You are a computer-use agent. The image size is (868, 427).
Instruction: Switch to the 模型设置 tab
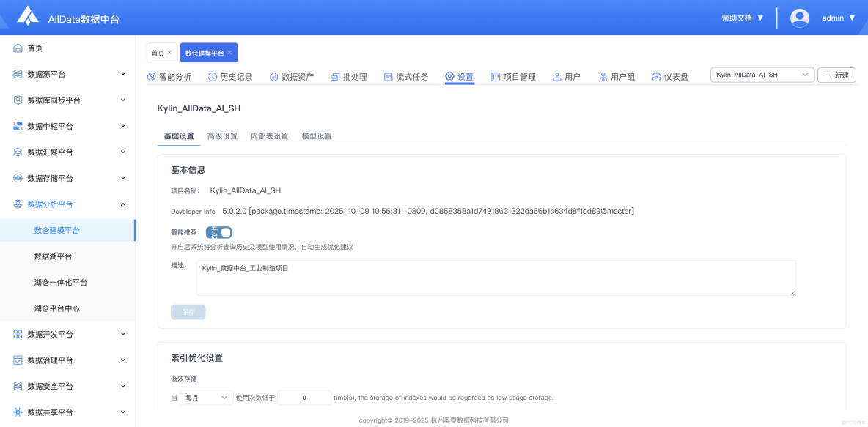tap(317, 135)
